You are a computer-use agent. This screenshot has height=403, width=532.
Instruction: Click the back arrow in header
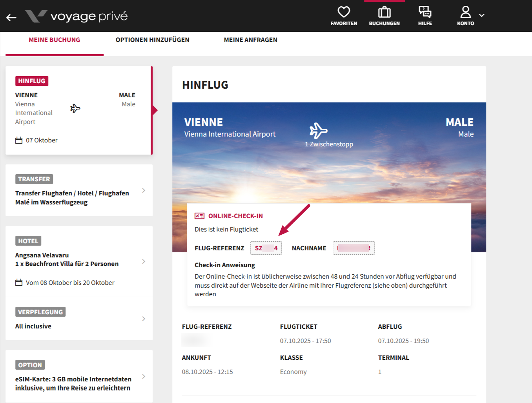pyautogui.click(x=11, y=17)
